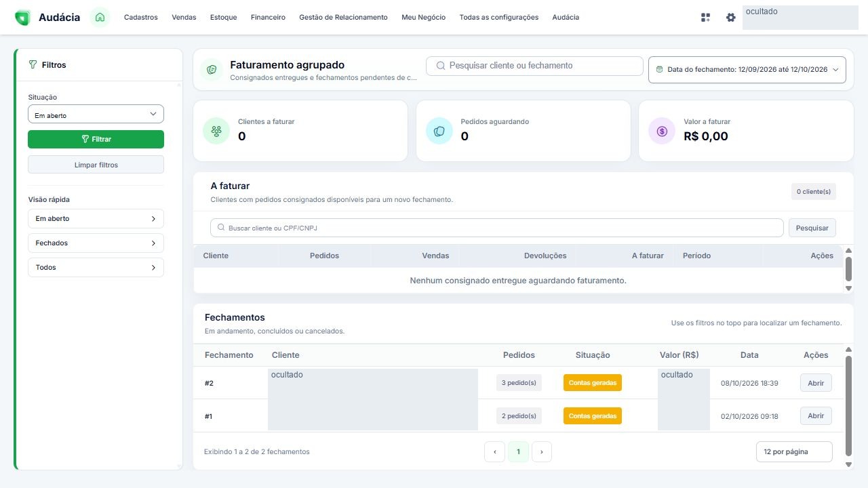The image size is (868, 488).
Task: Click the Pesquisar button
Action: point(812,228)
